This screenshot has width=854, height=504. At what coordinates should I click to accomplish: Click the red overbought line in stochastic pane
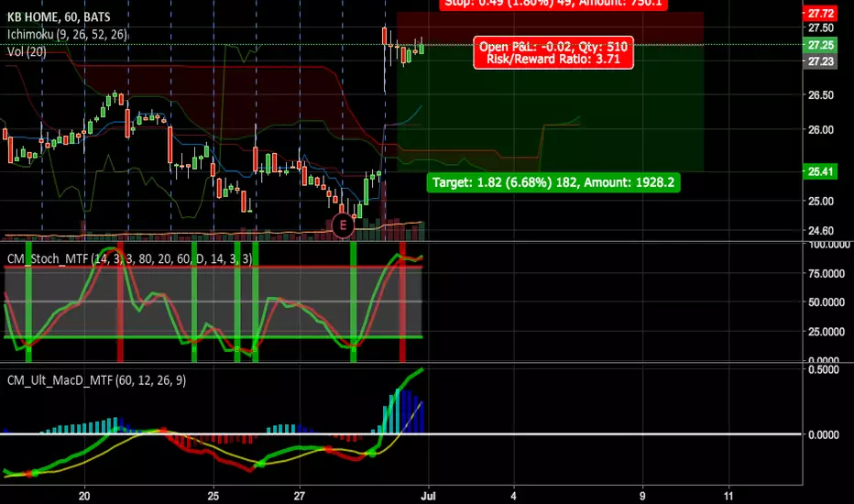tap(213, 267)
